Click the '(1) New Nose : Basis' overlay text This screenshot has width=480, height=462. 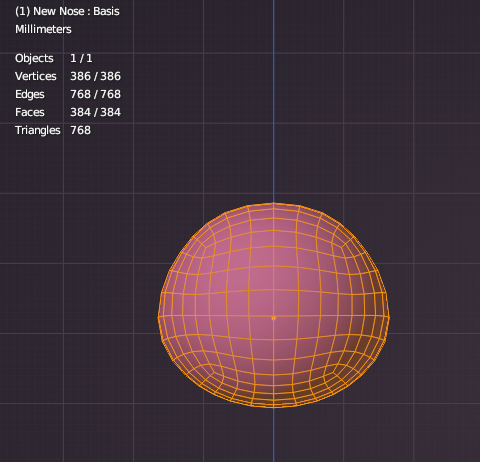(x=67, y=11)
